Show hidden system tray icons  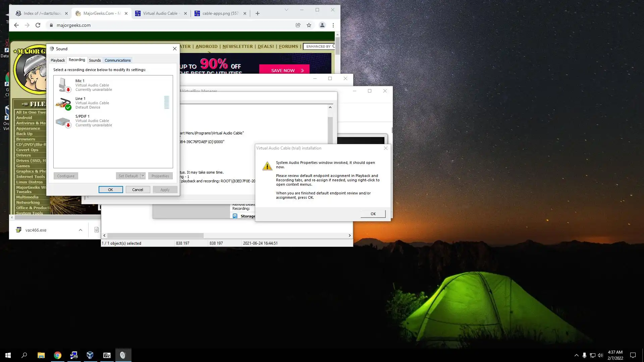[x=576, y=355]
